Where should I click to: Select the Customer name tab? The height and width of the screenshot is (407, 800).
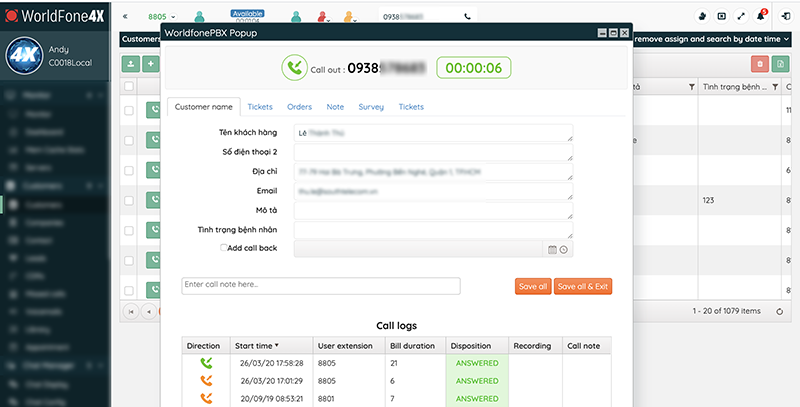pyautogui.click(x=204, y=107)
